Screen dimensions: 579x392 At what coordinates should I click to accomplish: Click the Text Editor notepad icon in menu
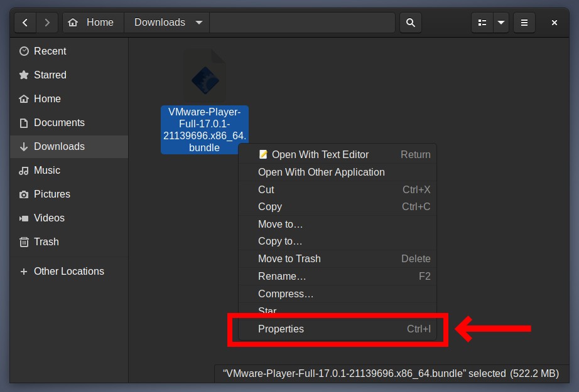click(263, 154)
